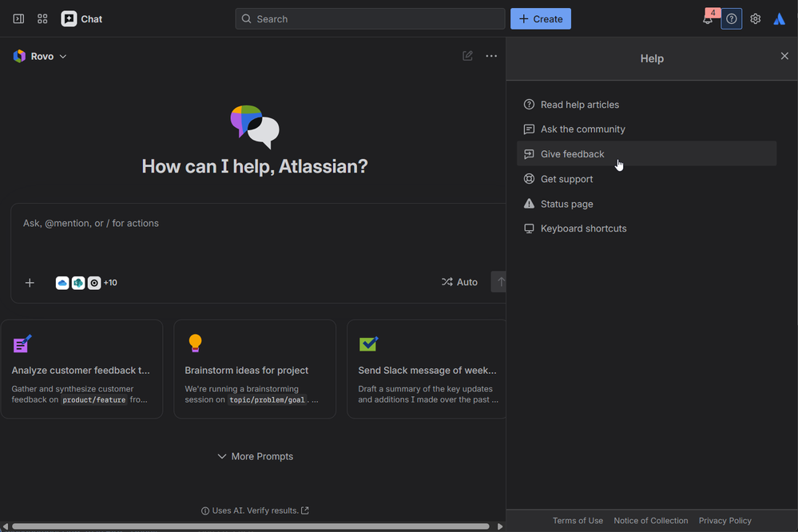Open Uses AI. Verify results link
The image size is (798, 532).
(x=255, y=510)
